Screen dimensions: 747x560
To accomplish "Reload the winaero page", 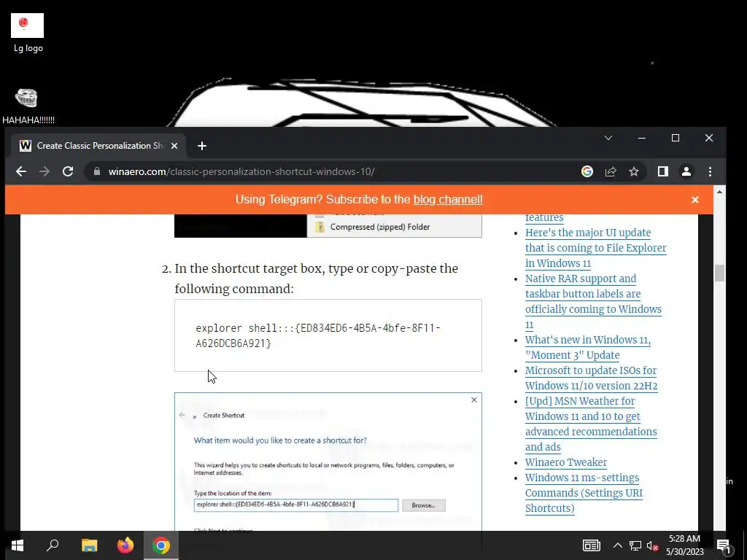I will click(x=68, y=171).
